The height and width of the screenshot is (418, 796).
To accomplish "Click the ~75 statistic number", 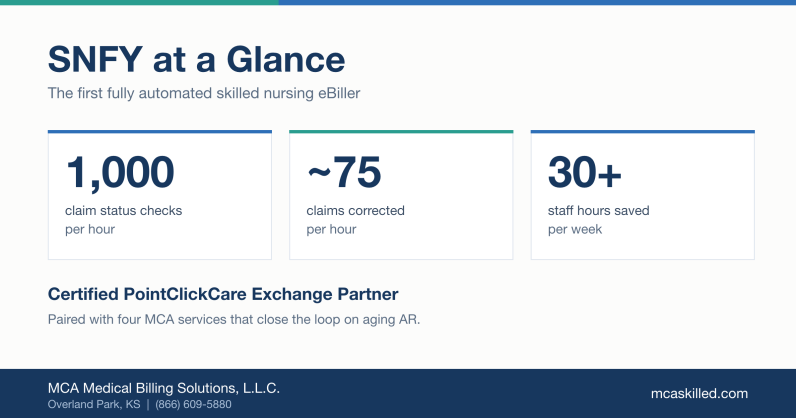I will click(344, 173).
